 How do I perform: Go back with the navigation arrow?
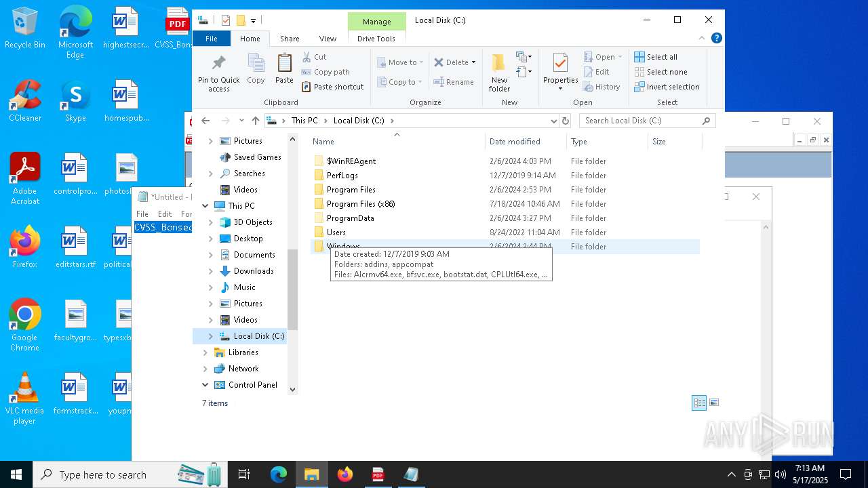coord(206,121)
